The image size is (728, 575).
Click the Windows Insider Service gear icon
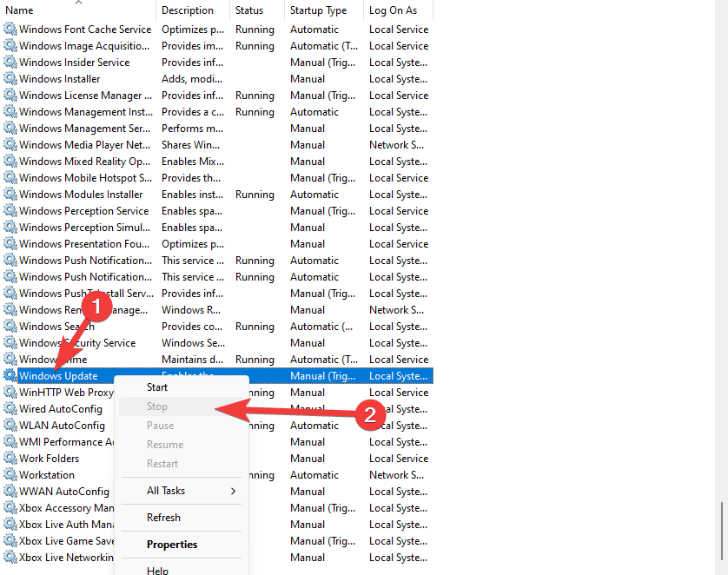(10, 63)
